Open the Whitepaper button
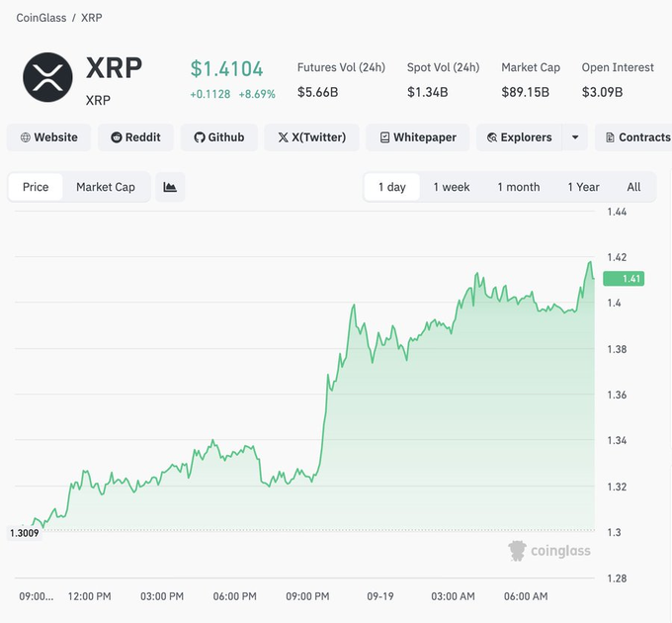 point(418,137)
